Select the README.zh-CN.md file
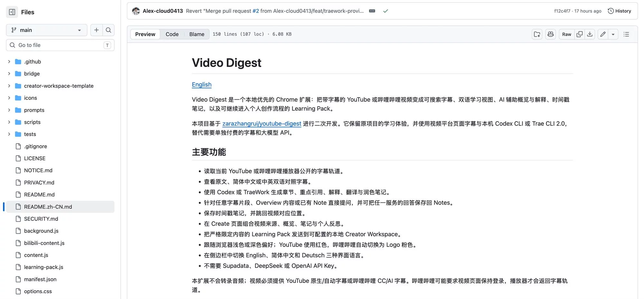Viewport: 644px width, 299px height. point(60,207)
